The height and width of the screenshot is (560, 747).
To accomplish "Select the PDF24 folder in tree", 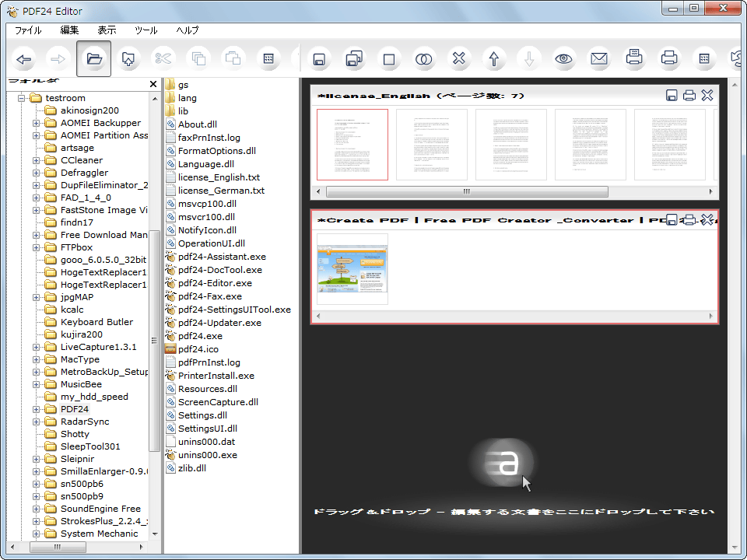I will pos(75,409).
